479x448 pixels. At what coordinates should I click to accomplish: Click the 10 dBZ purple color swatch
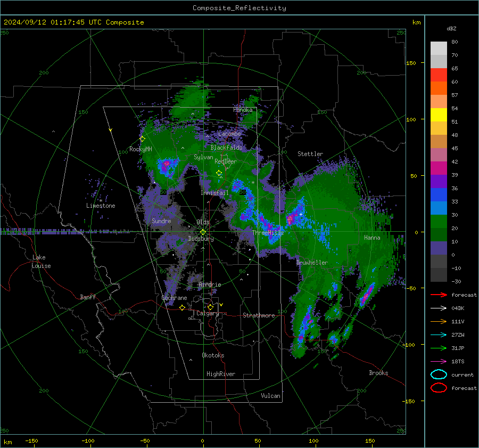439,248
